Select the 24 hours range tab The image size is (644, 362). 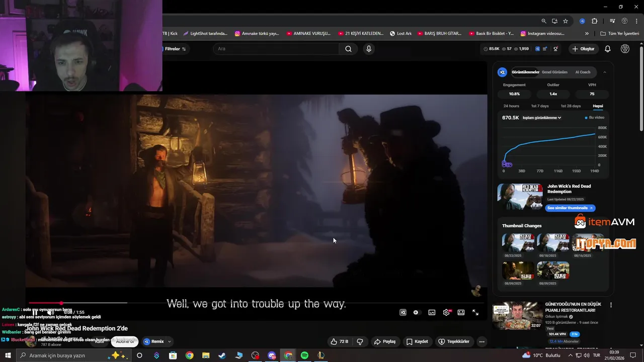pyautogui.click(x=511, y=106)
